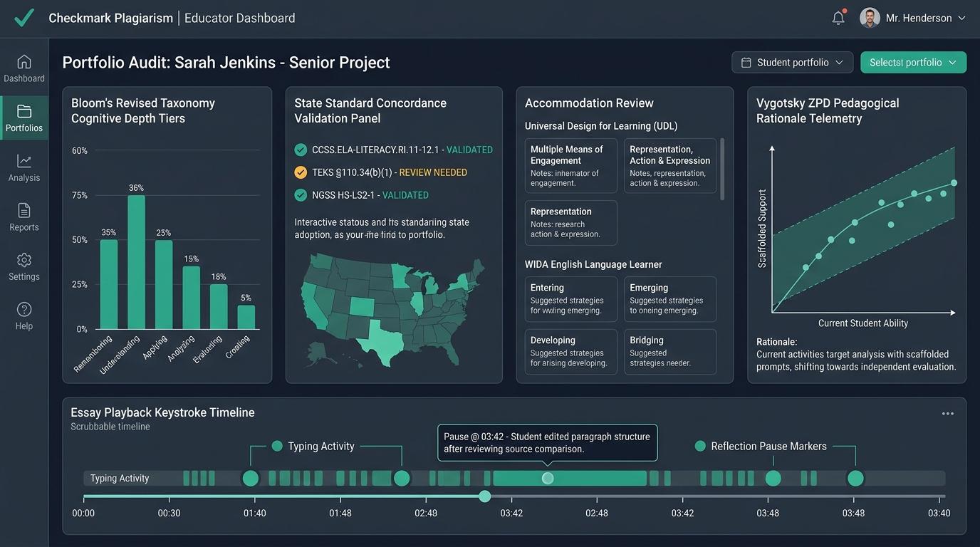Select the Representation, Action & Expression card
The height and width of the screenshot is (547, 980).
670,166
